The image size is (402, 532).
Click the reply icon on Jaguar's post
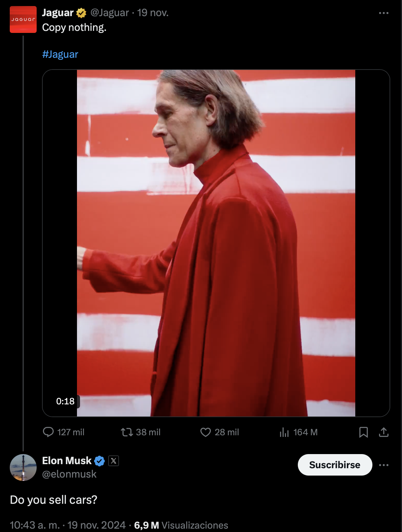tap(48, 432)
